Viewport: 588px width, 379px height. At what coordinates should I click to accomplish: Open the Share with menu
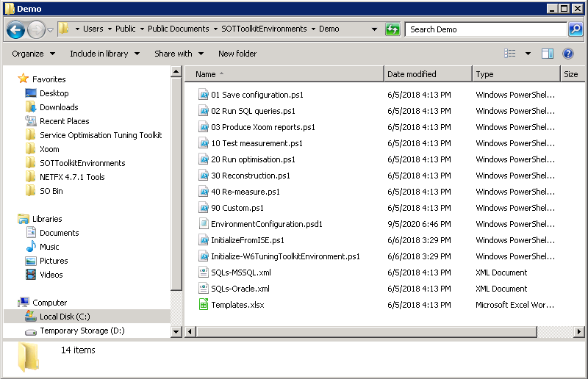[179, 54]
